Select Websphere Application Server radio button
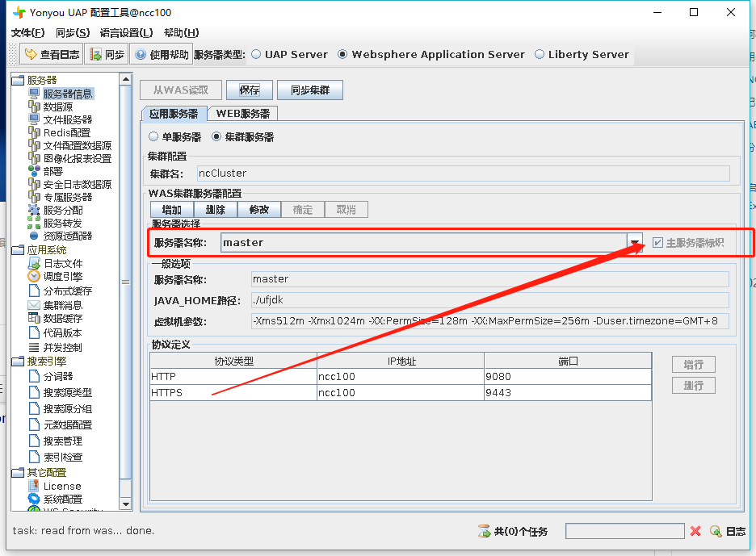The height and width of the screenshot is (556, 756). click(x=342, y=54)
